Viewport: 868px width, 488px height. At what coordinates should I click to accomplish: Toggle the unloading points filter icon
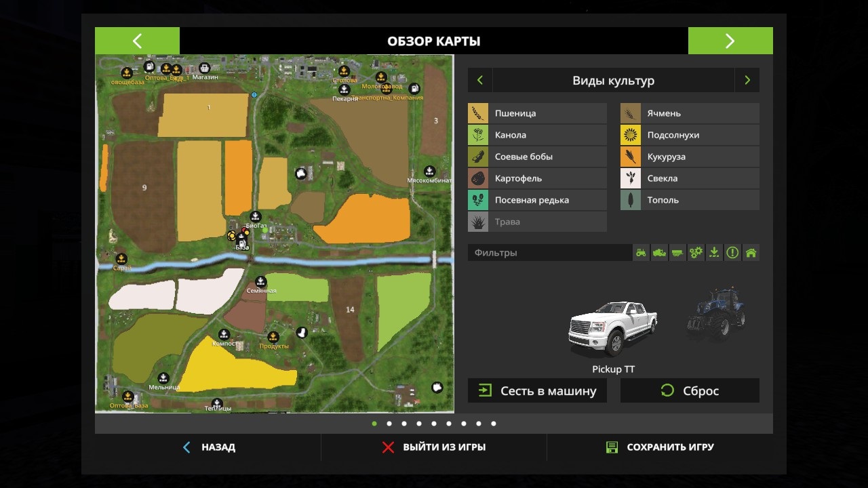[714, 253]
